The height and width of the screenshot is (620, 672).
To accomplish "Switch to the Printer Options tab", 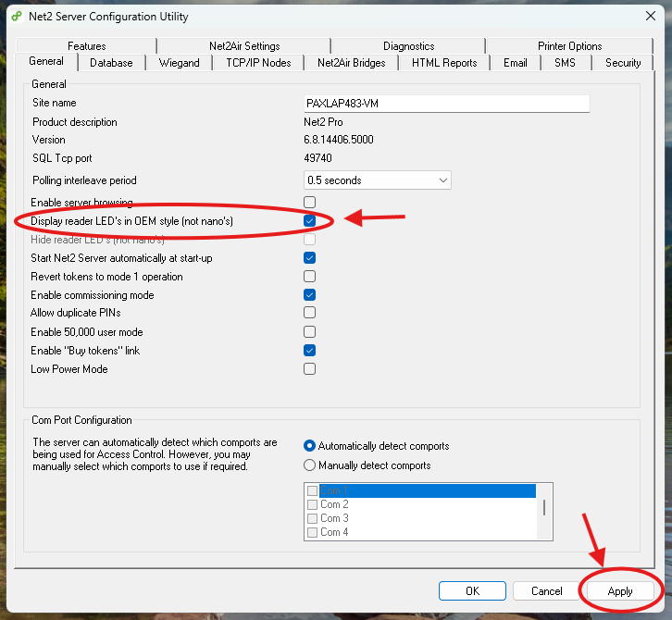I will click(x=569, y=46).
